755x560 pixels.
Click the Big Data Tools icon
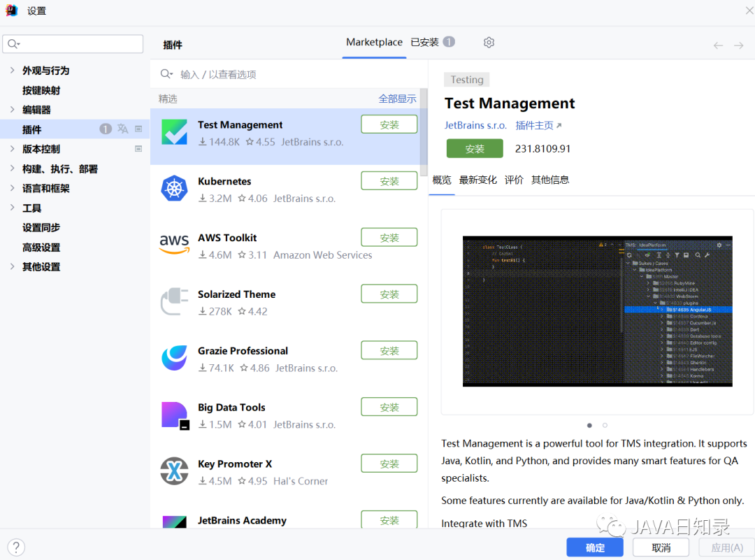tap(175, 415)
